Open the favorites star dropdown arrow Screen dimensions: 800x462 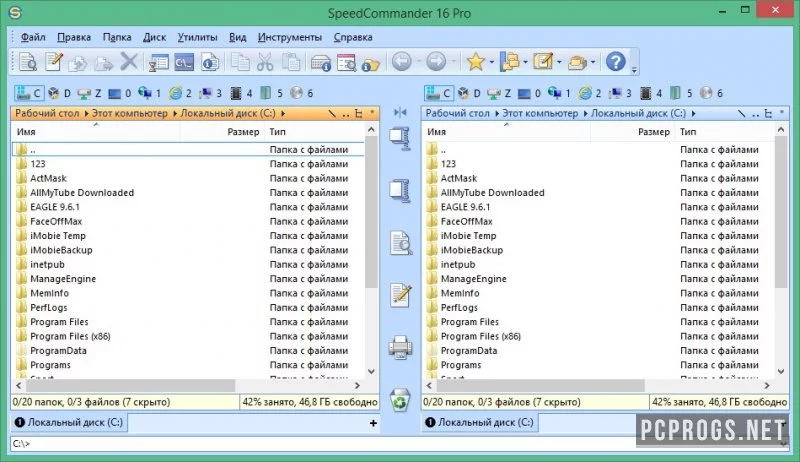click(x=492, y=63)
